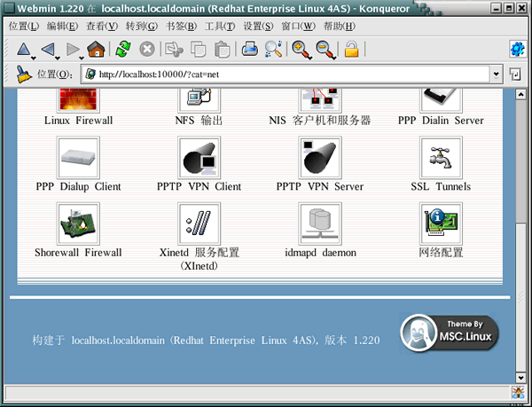Open PPP Dialup Client modem icon
The width and height of the screenshot is (532, 407).
(x=78, y=158)
